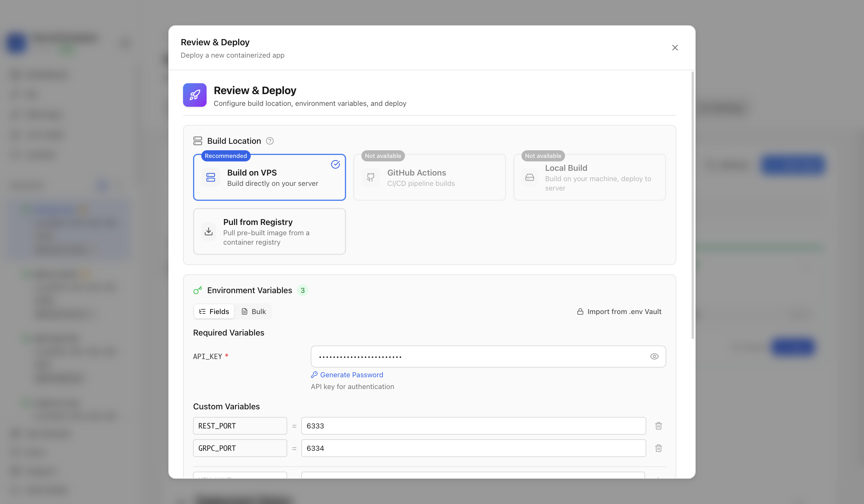This screenshot has width=864, height=504.
Task: Delete the REST_PORT variable
Action: (658, 425)
